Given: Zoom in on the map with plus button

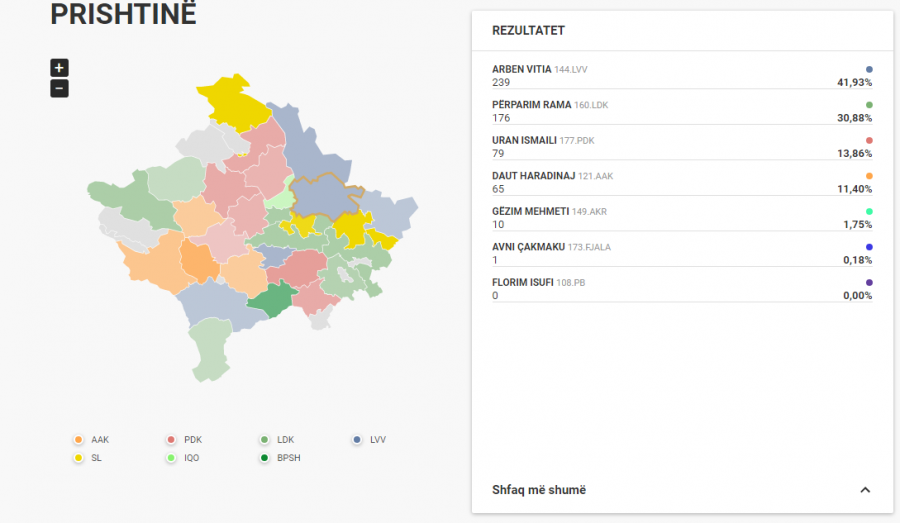Looking at the screenshot, I should (59, 68).
